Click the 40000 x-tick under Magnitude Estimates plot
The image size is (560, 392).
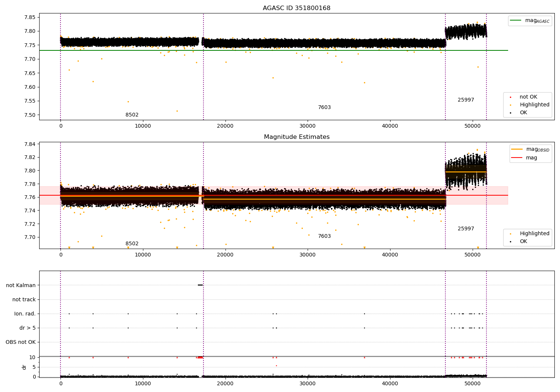pos(390,255)
